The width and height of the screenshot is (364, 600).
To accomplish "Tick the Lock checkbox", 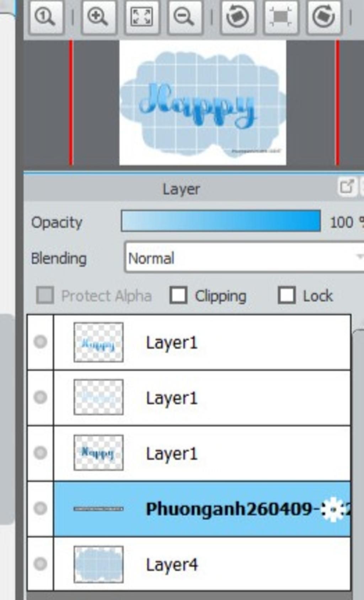I will [287, 295].
